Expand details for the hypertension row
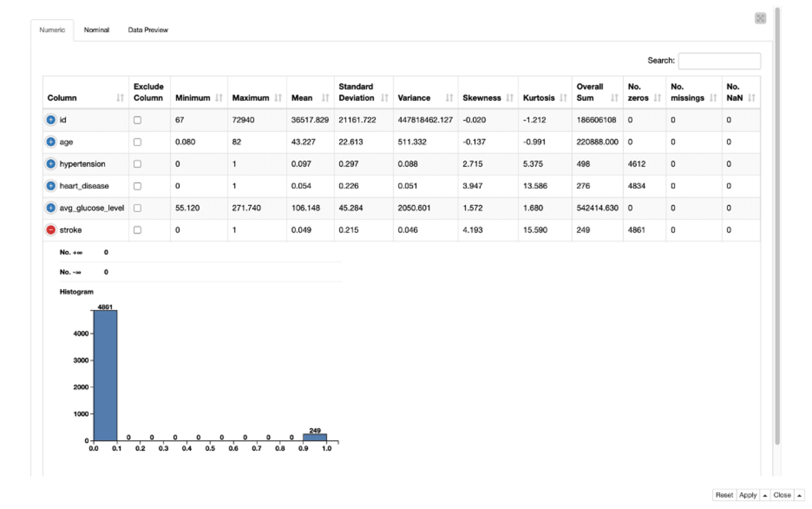 pos(51,164)
